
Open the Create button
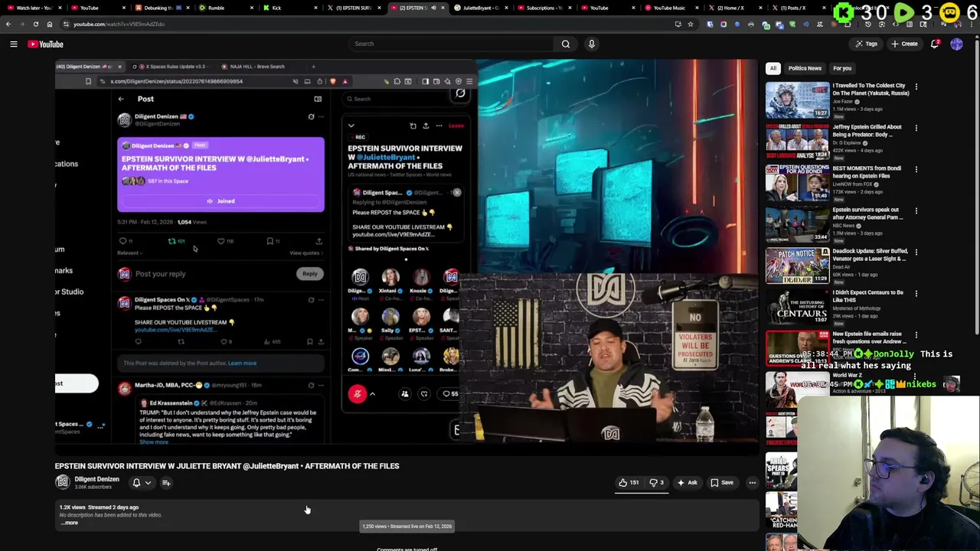click(x=904, y=44)
